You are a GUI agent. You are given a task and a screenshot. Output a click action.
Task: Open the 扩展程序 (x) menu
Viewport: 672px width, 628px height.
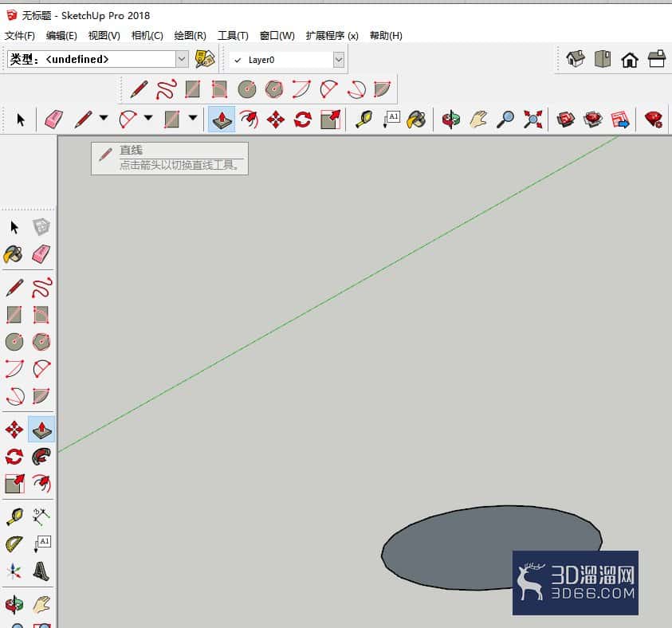point(332,36)
